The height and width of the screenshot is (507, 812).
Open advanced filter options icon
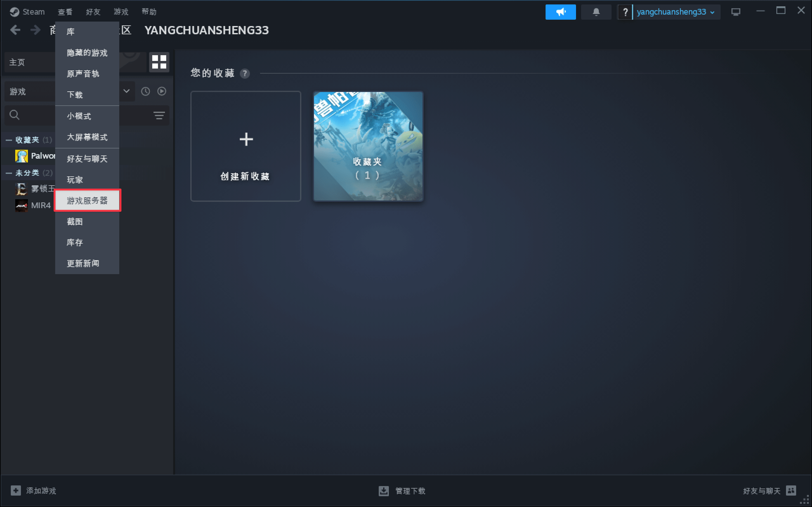[x=159, y=116]
